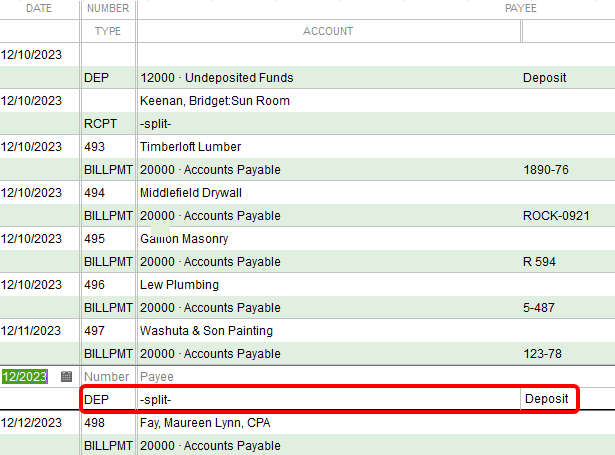
Task: Click Accounts Payable under Timberloft Lumber
Action: (211, 170)
